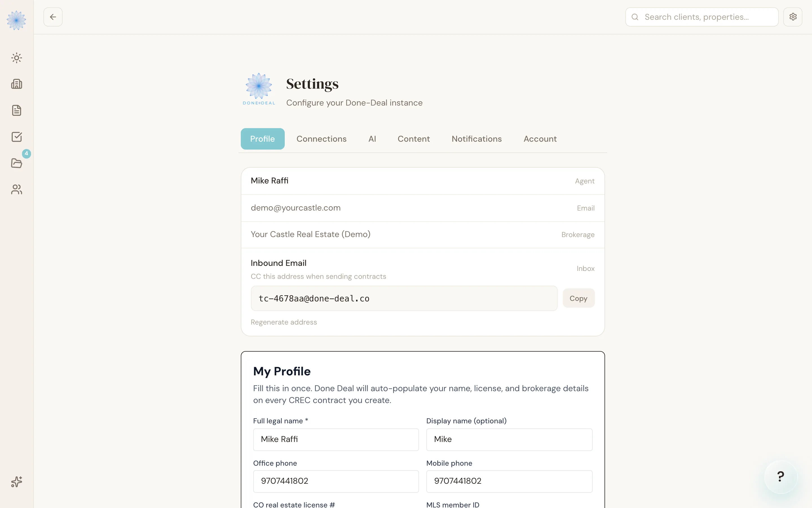Open the buildings properties icon in sidebar
Screen dimensions: 812x508
click(16, 84)
